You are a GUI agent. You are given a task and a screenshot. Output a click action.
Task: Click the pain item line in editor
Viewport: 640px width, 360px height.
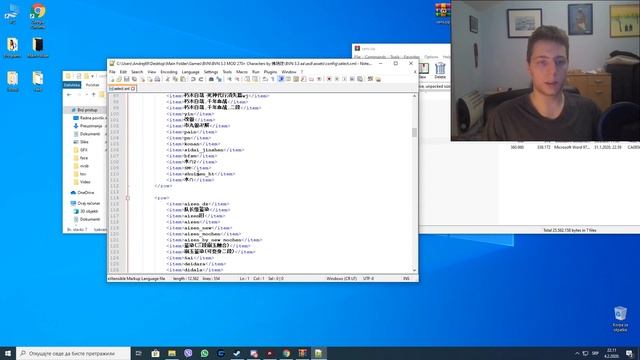(x=192, y=132)
